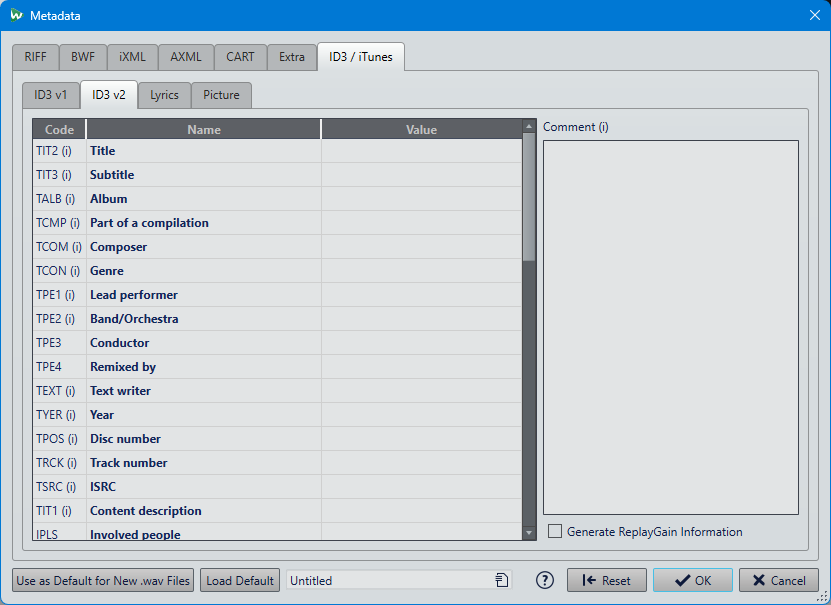Click Value cell for Content description

[422, 511]
